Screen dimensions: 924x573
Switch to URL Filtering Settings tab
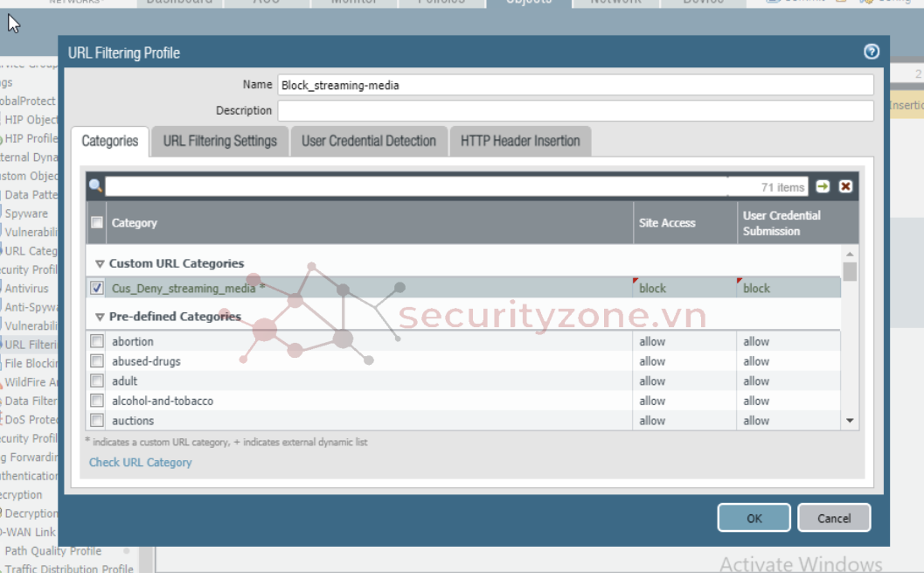tap(219, 141)
